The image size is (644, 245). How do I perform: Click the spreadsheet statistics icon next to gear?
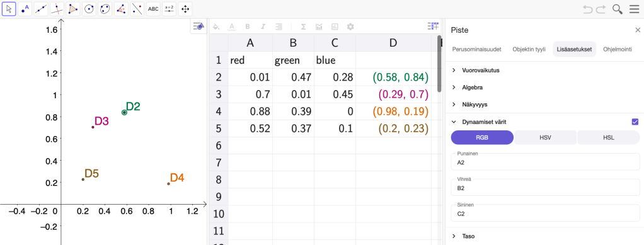335,26
